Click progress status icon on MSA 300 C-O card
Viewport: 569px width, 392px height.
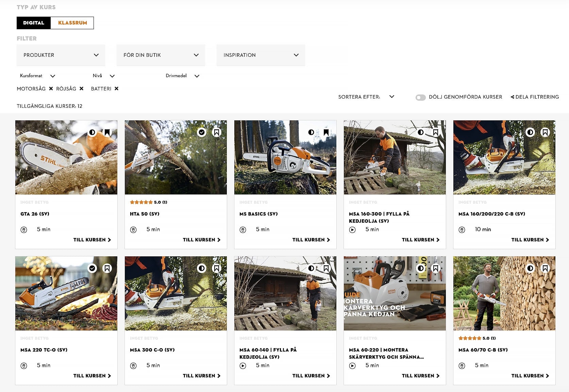click(202, 268)
